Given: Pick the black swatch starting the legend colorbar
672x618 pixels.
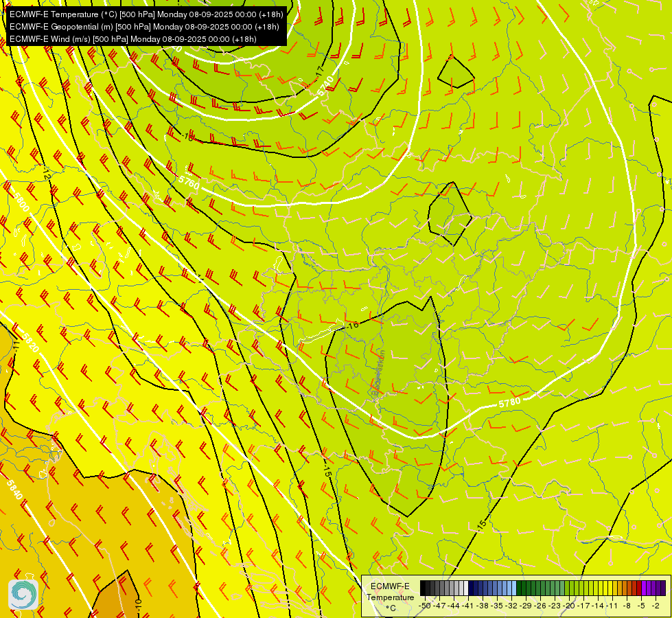Looking at the screenshot, I should (x=423, y=588).
